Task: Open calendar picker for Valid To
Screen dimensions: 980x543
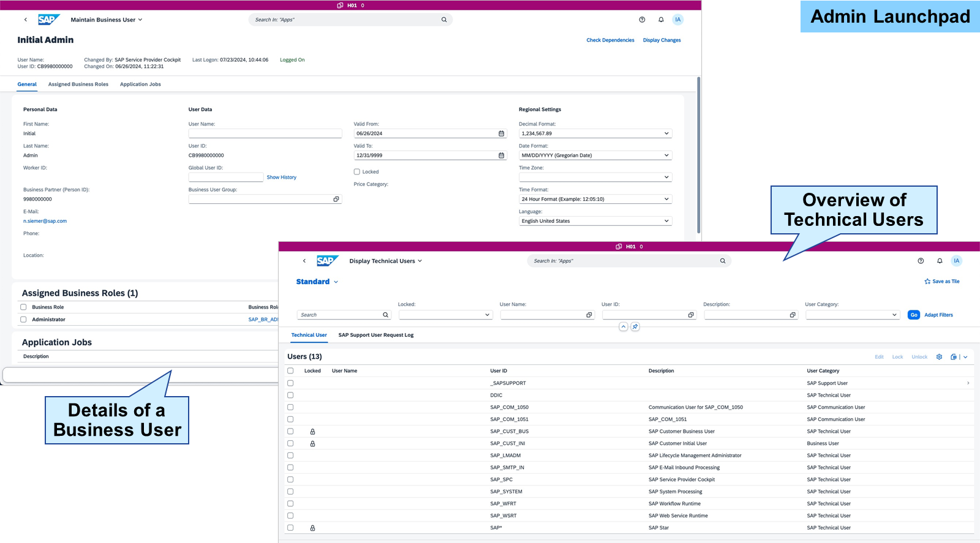Action: tap(502, 155)
